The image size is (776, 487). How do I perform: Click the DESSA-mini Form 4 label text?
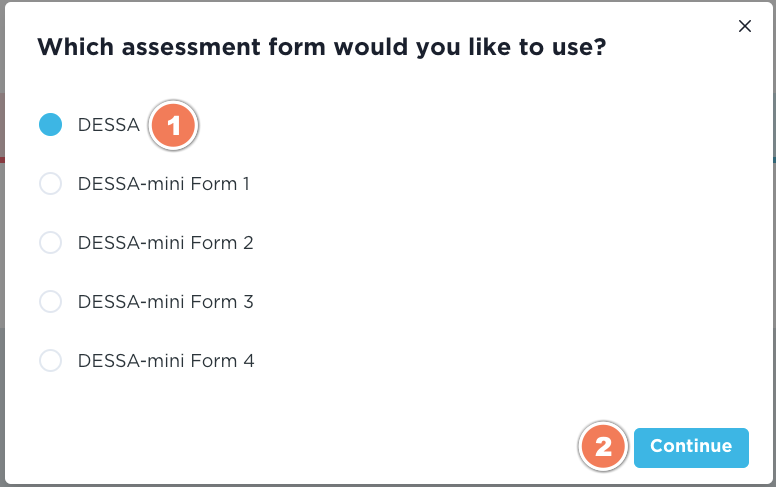coord(166,361)
